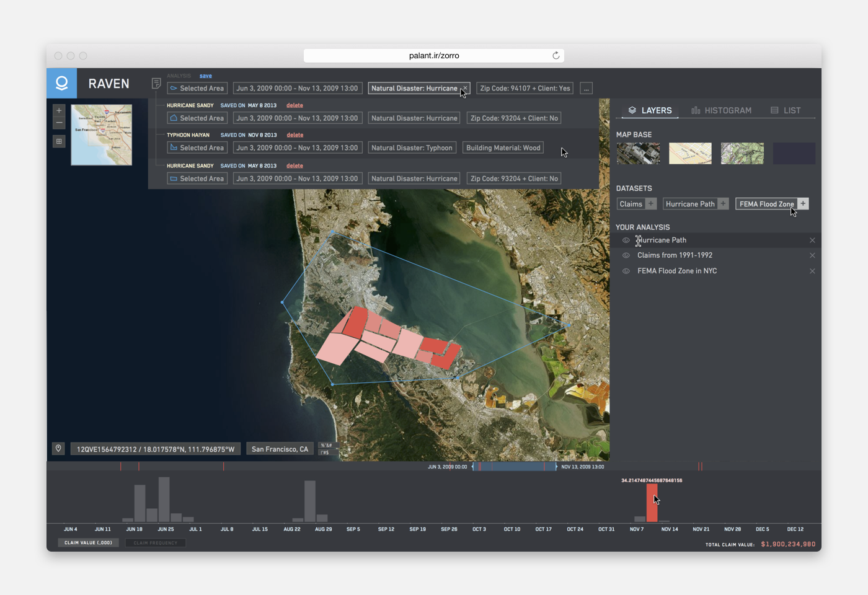
Task: Toggle visibility of Hurricane Path layer
Action: 626,240
